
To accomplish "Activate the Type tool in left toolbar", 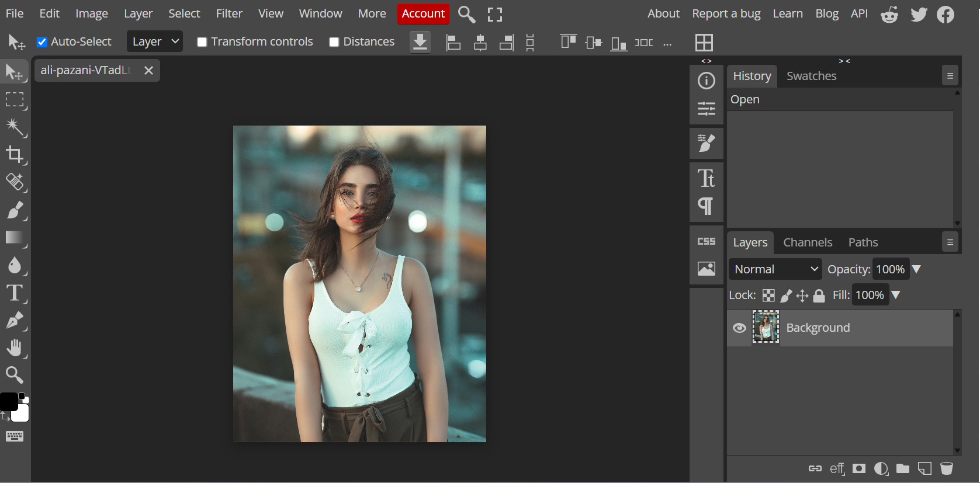I will point(15,293).
